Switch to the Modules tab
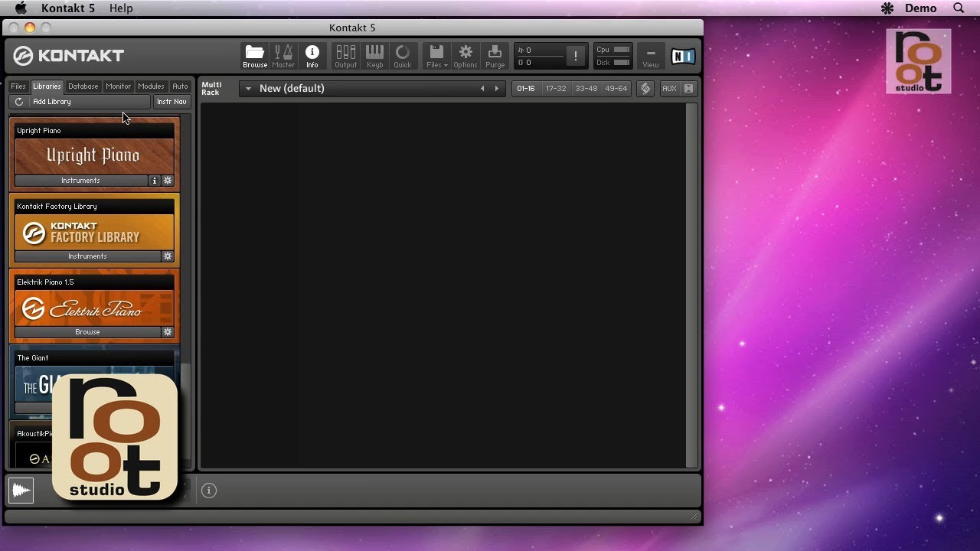Screen dimensions: 980x551 click(x=151, y=86)
